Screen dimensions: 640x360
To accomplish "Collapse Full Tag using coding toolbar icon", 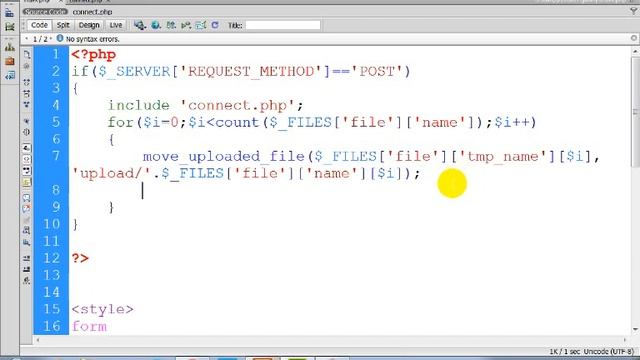I will coord(27,82).
